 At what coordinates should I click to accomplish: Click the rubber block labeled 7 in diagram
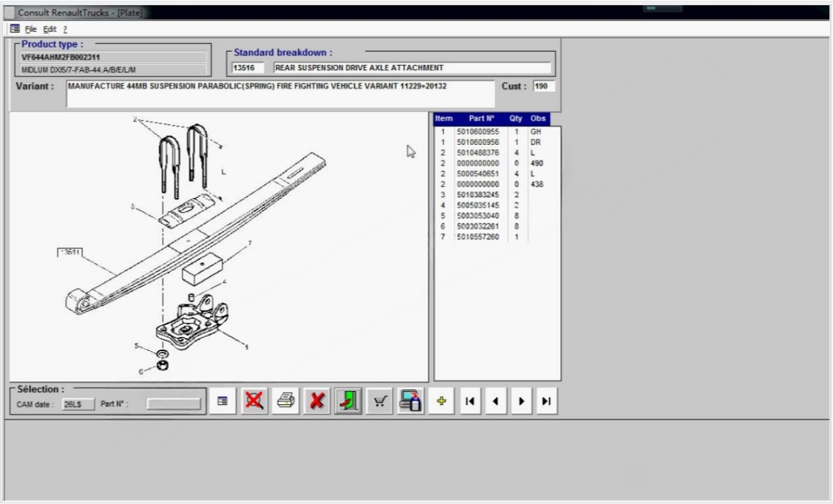click(202, 269)
